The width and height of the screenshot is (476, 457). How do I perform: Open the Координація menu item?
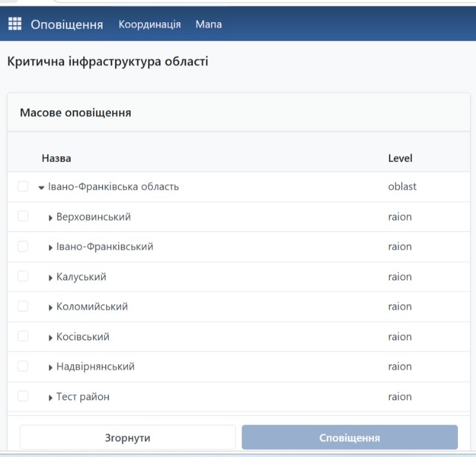(x=150, y=25)
